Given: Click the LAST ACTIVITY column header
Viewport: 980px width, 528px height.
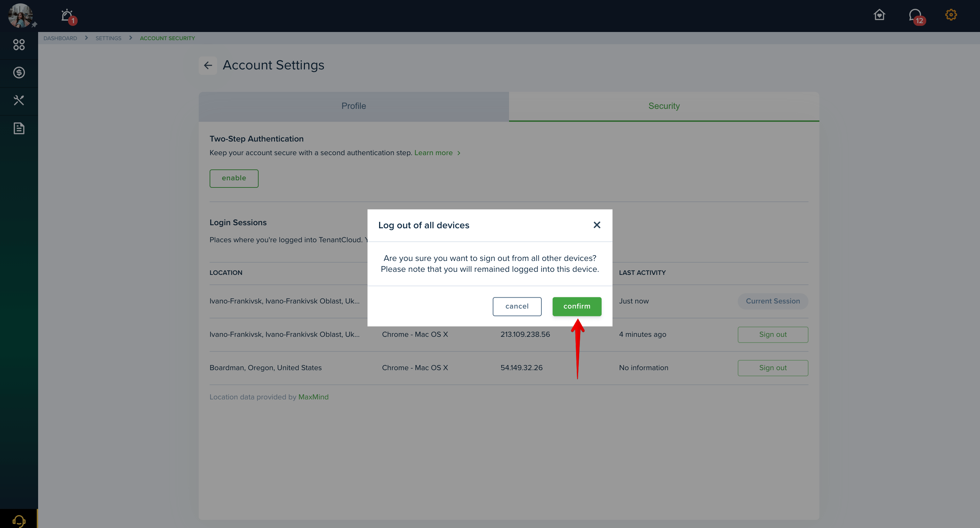Looking at the screenshot, I should 642,273.
